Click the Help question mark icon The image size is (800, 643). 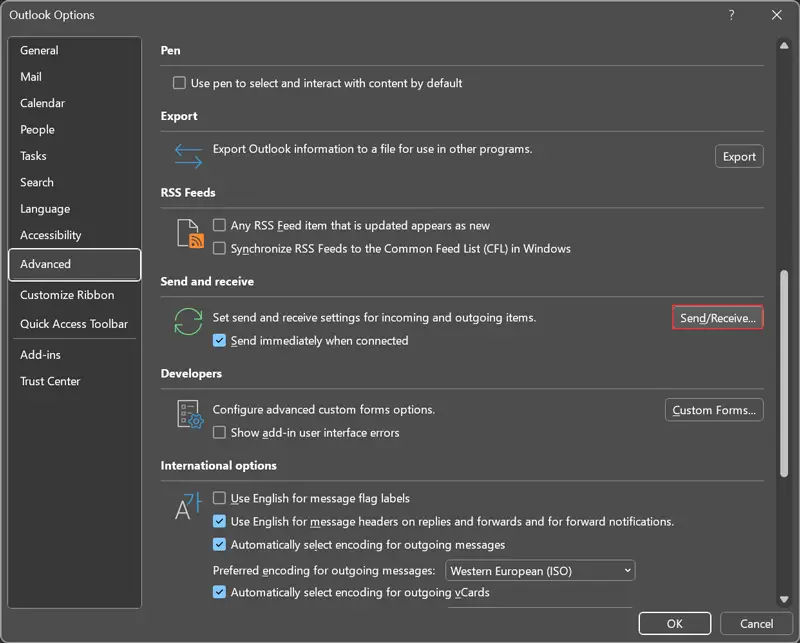731,15
